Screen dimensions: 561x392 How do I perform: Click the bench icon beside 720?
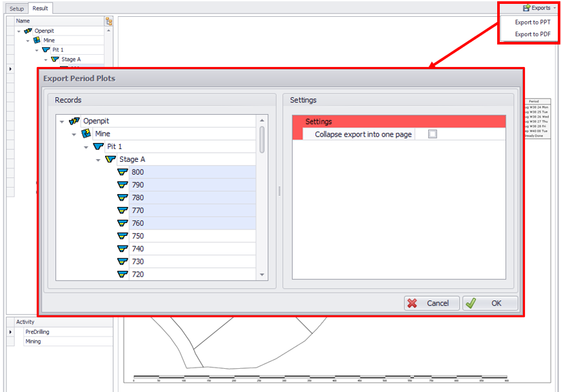click(x=123, y=274)
